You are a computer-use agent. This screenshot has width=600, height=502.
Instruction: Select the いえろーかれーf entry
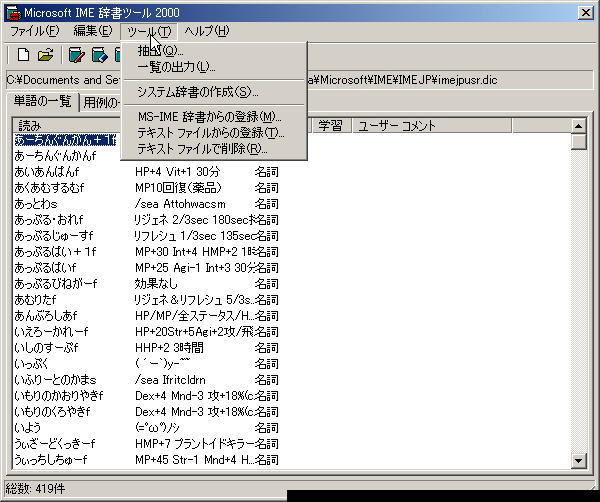(51, 332)
